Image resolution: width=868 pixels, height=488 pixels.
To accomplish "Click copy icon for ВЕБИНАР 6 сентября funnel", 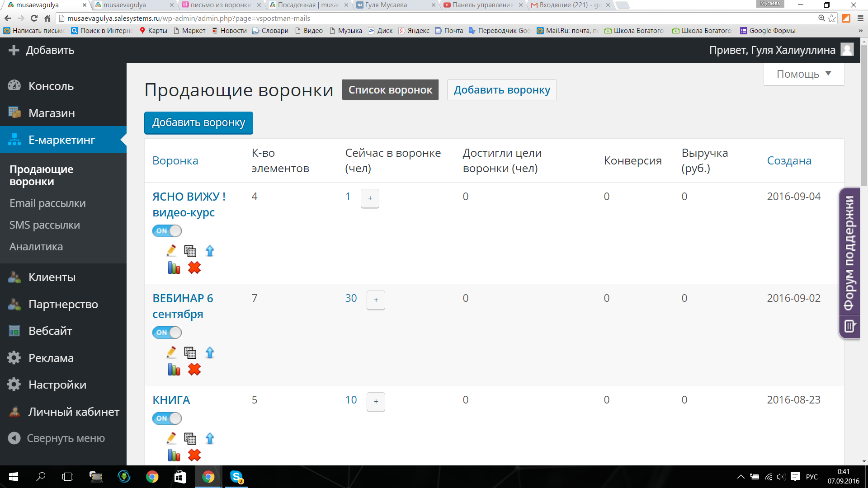I will [x=190, y=352].
